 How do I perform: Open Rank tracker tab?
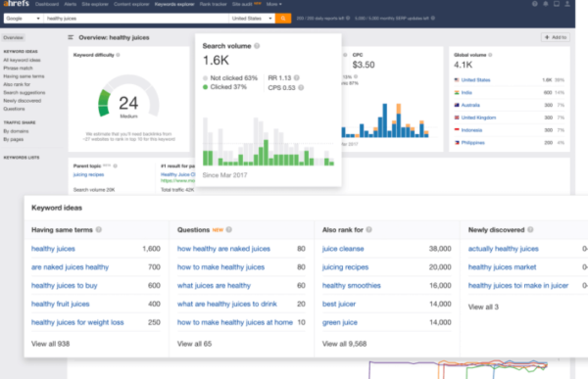(x=213, y=4)
